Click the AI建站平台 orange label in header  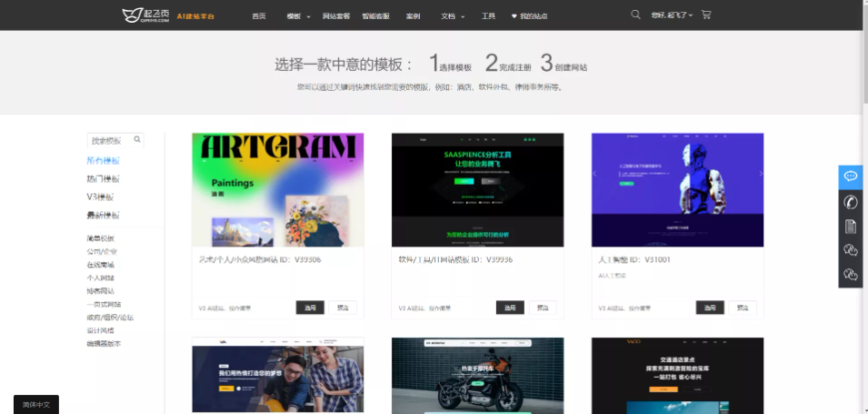point(195,16)
